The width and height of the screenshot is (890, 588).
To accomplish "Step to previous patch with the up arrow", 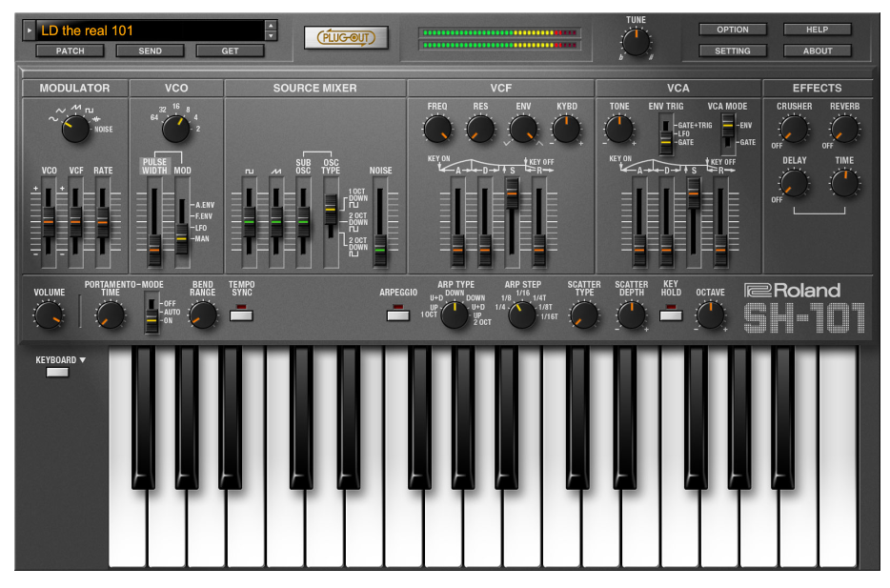I will click(x=272, y=26).
